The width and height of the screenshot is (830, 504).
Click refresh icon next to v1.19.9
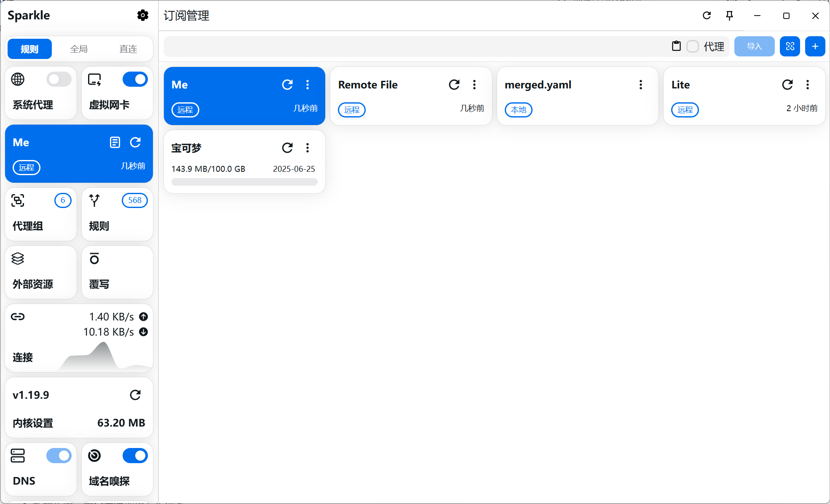click(135, 395)
